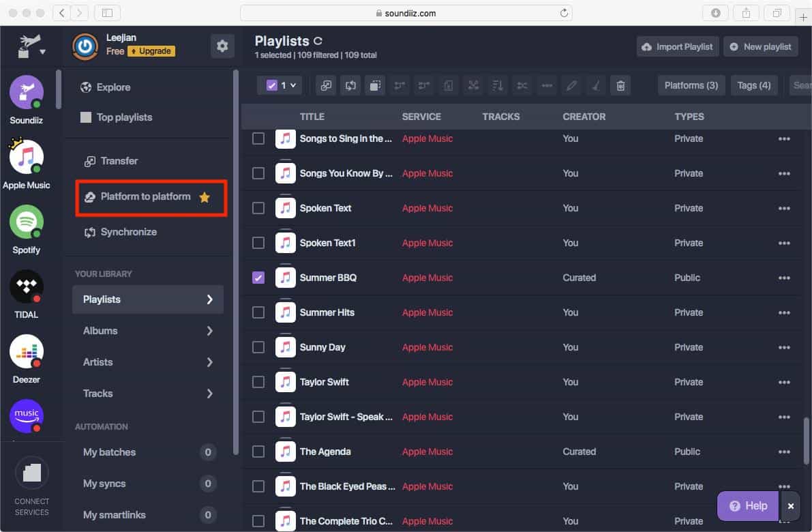Screen dimensions: 812x532
Task: Click the sort tracks toolbar icon
Action: 498,85
